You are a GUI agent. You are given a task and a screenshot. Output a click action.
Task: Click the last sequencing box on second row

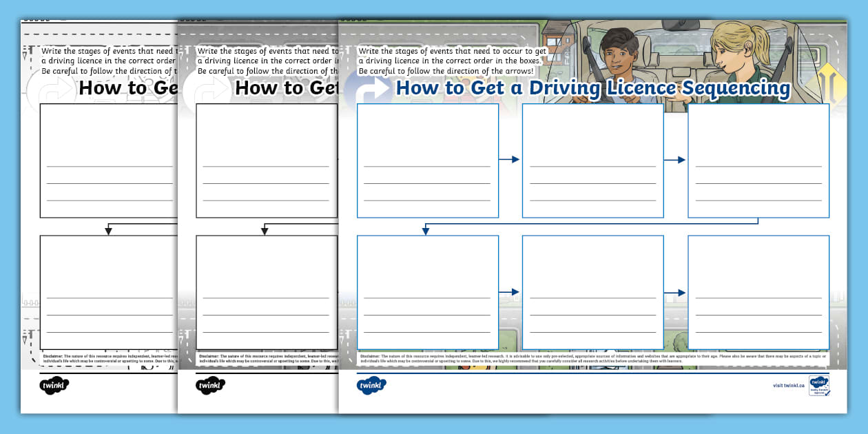click(758, 291)
